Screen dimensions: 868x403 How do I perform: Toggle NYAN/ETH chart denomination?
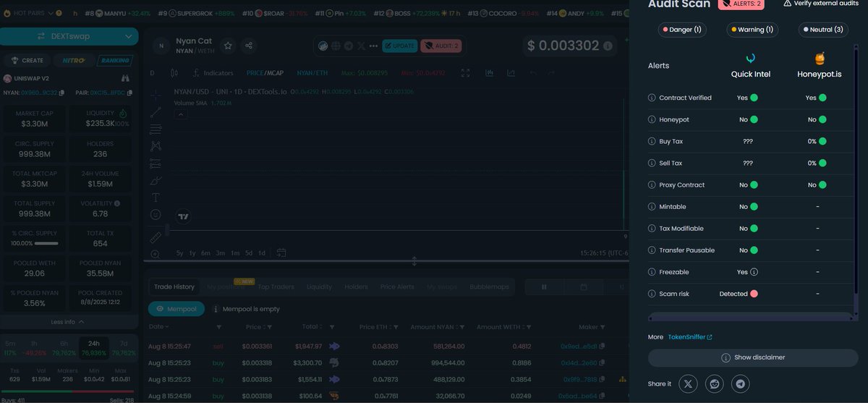[312, 73]
